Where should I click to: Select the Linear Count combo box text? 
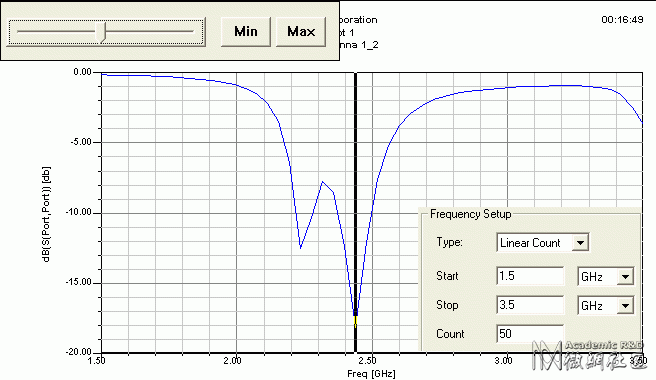tap(530, 243)
